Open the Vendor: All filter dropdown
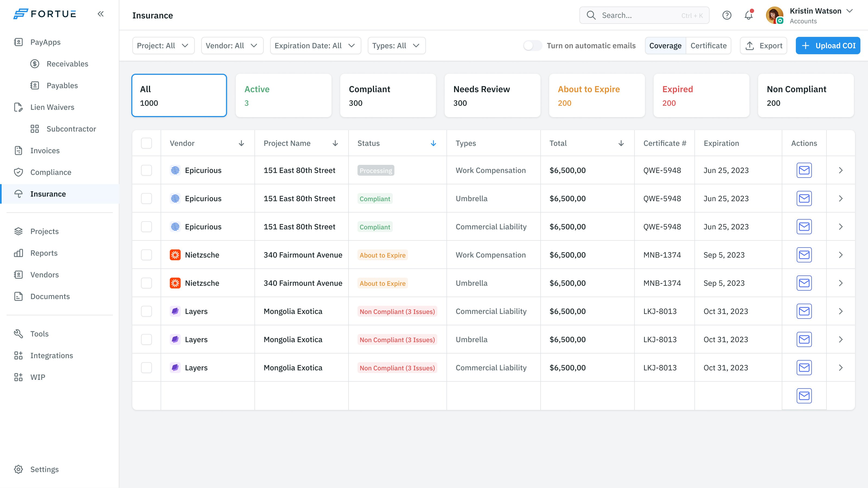 [x=232, y=46]
